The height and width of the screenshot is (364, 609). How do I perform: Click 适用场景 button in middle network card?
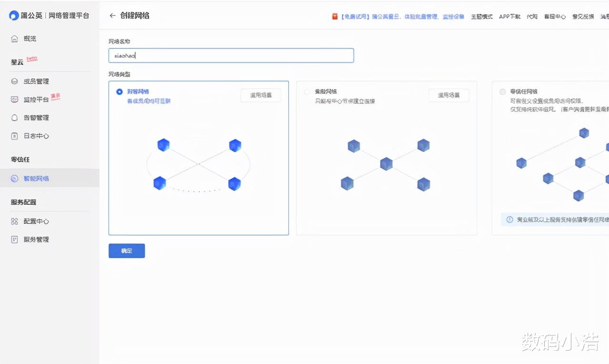(449, 95)
